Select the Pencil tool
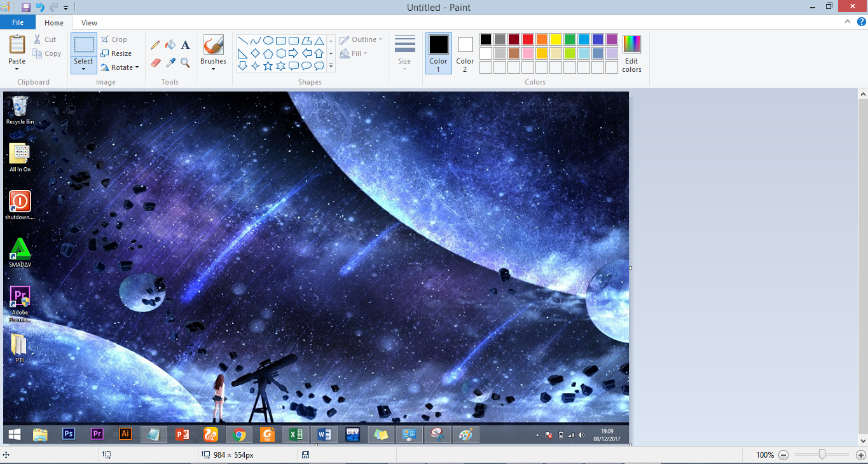Screen dimensions: 868x464 coord(155,45)
